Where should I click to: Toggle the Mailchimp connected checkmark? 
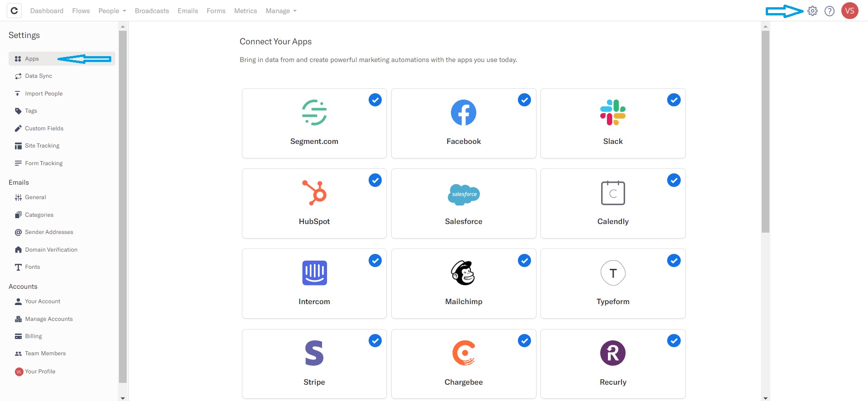point(524,261)
